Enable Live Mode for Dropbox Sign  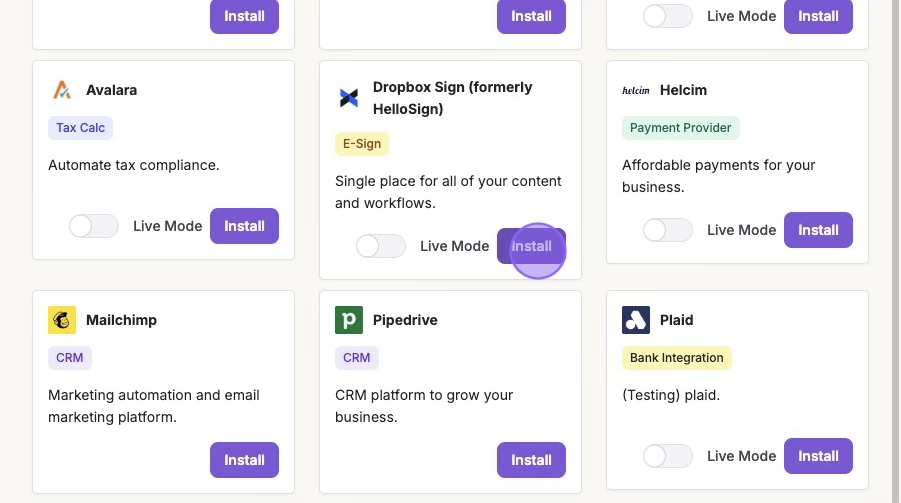coord(380,246)
